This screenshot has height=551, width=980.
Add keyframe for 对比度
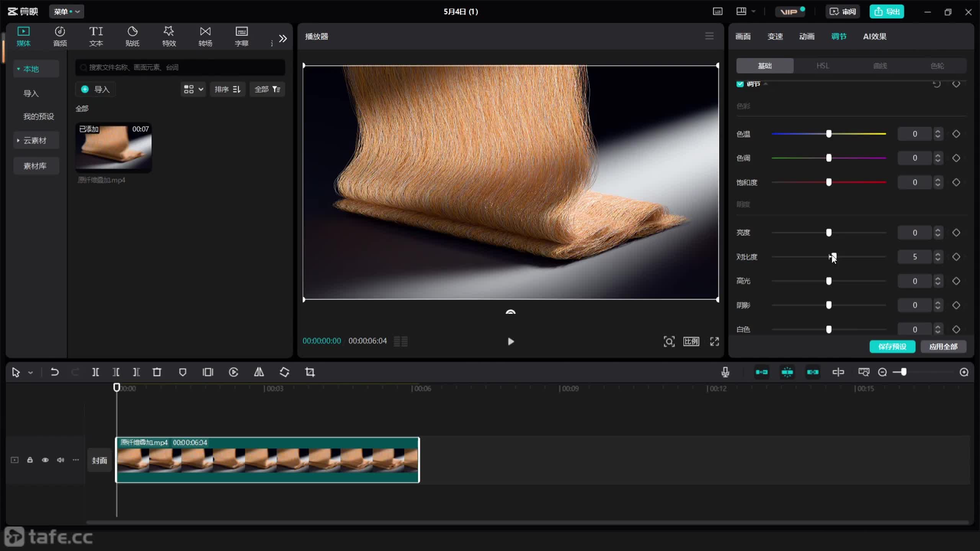(x=956, y=257)
